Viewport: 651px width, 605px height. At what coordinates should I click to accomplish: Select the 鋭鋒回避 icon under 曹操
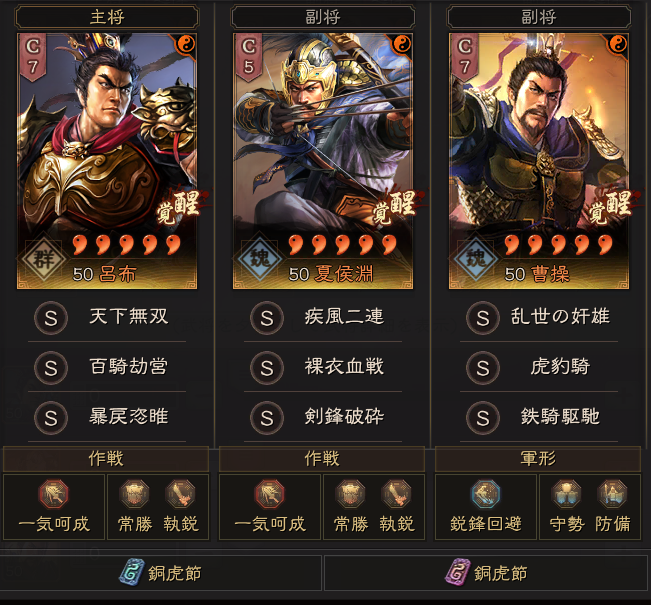pos(485,494)
